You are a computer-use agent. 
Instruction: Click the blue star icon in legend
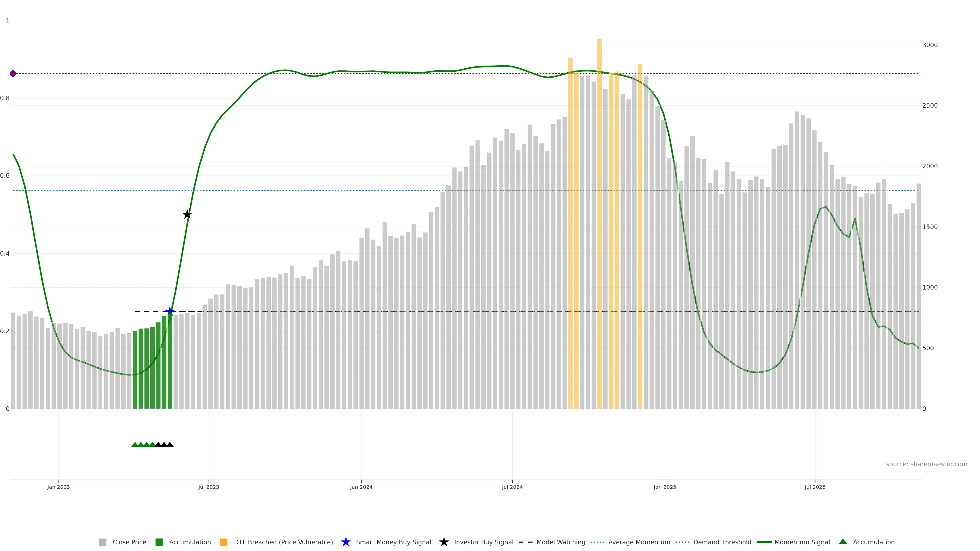coord(346,542)
